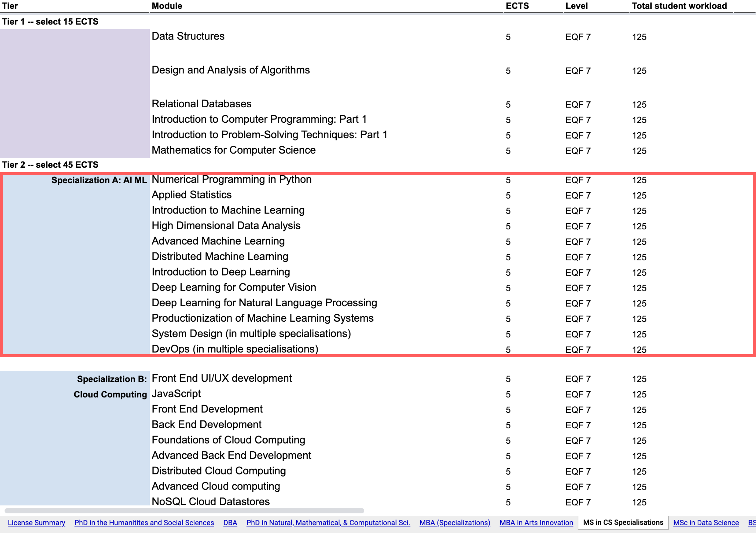
Task: Click the horizontal scrollbar above sheet tabs
Action: click(184, 511)
